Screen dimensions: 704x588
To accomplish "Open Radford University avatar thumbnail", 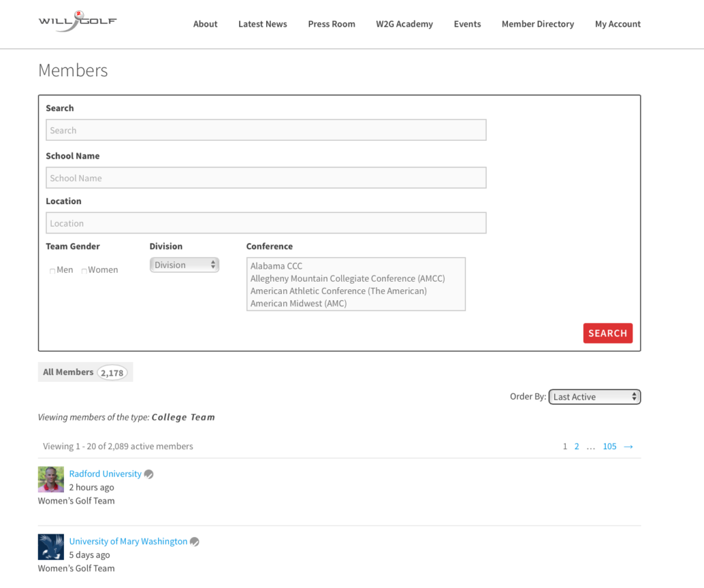I will pos(51,479).
